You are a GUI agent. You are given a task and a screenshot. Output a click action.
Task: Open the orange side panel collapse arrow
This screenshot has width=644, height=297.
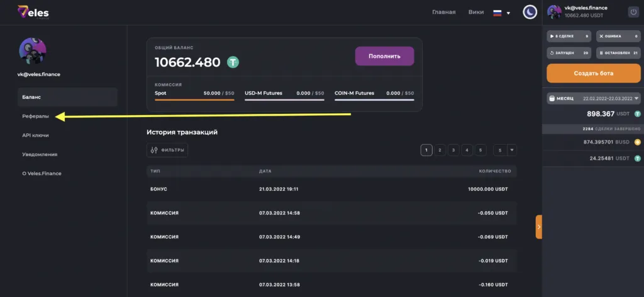[x=539, y=227]
